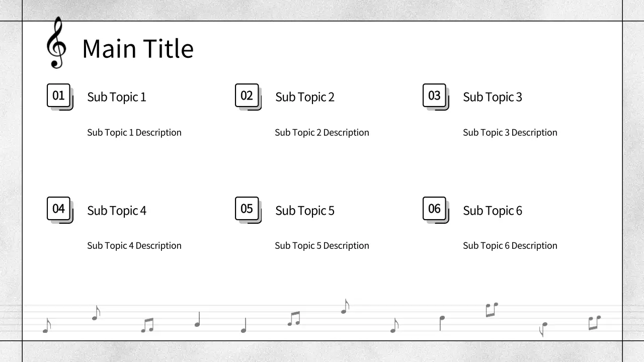
Task: Click the 05 number badge
Action: pyautogui.click(x=247, y=209)
